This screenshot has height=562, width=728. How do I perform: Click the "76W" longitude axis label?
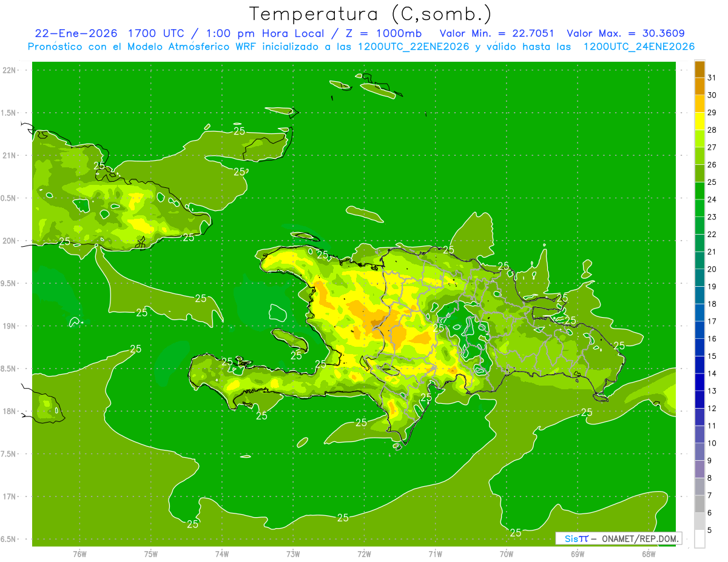tap(79, 554)
